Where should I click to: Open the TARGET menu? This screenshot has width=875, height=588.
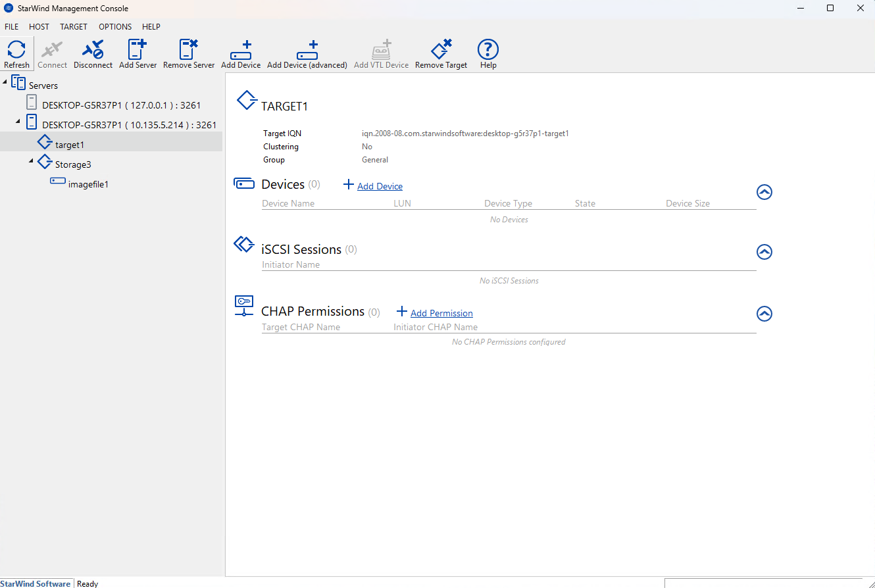pyautogui.click(x=74, y=27)
